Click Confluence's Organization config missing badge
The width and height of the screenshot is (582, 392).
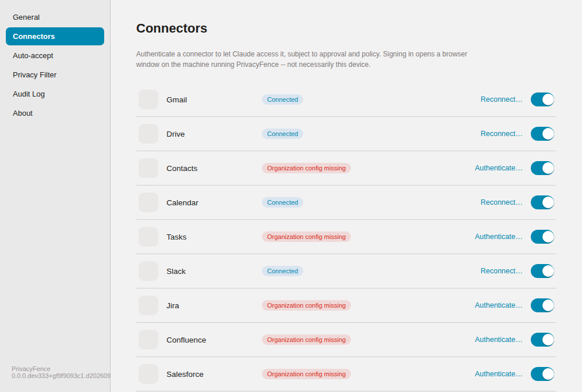(x=306, y=340)
